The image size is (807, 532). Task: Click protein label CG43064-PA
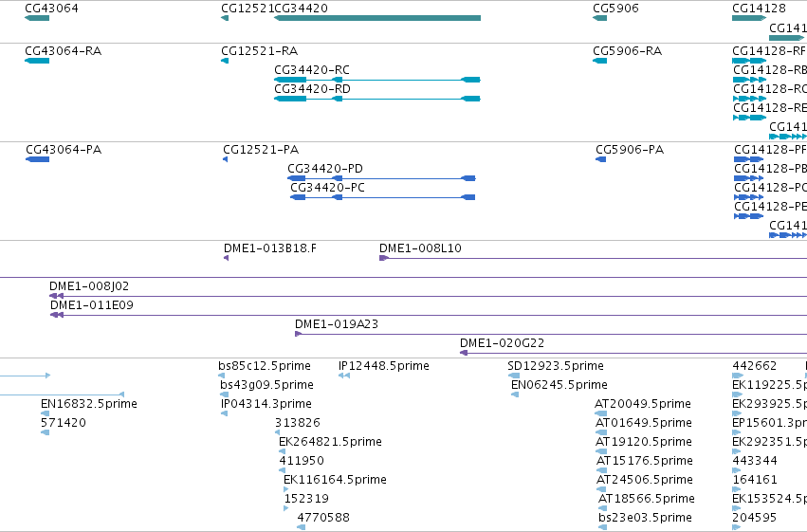click(64, 150)
